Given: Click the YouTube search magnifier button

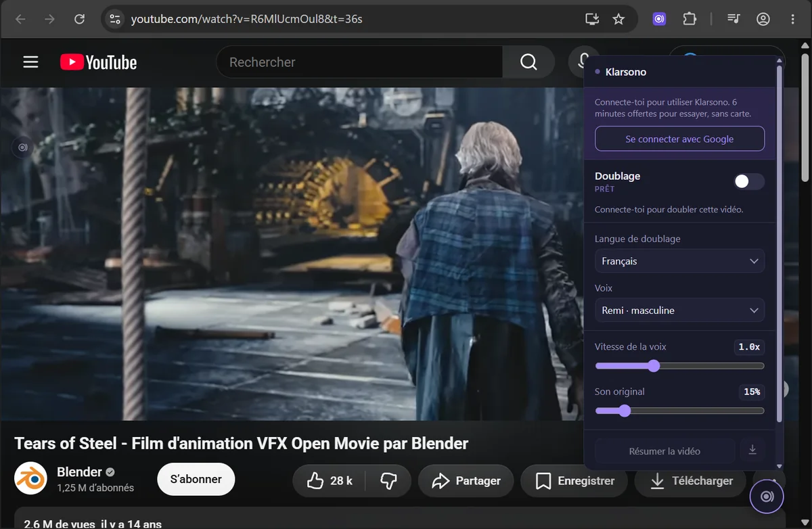Looking at the screenshot, I should click(528, 62).
